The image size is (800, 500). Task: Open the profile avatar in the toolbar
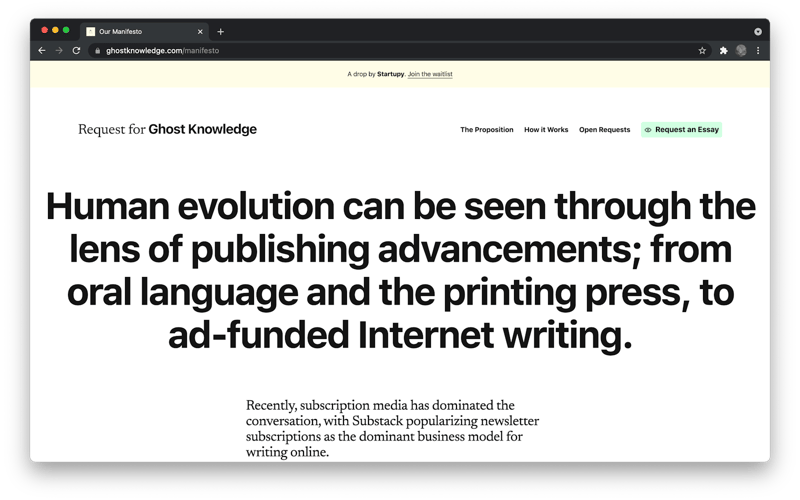click(x=741, y=50)
